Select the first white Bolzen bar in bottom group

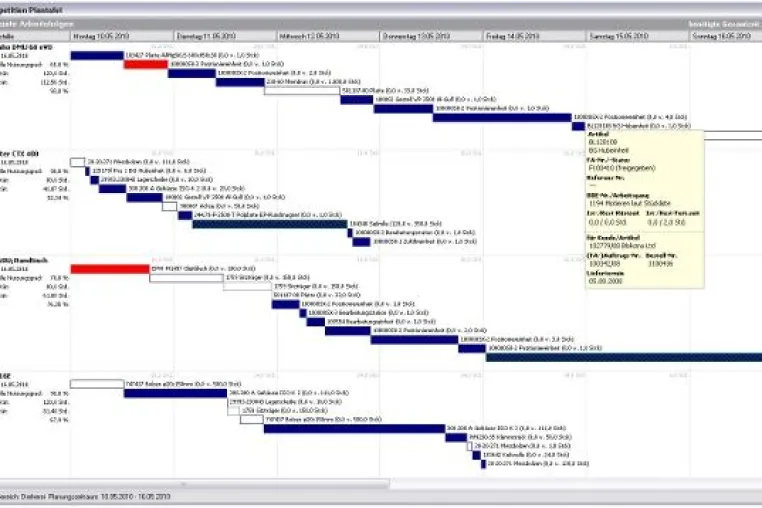coord(97,384)
